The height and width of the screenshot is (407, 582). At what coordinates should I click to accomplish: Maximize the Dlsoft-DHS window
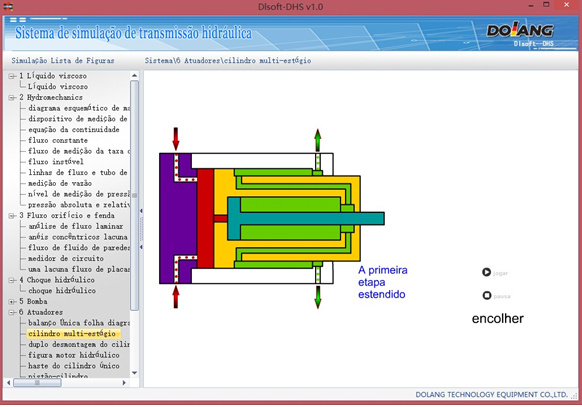[x=546, y=5]
